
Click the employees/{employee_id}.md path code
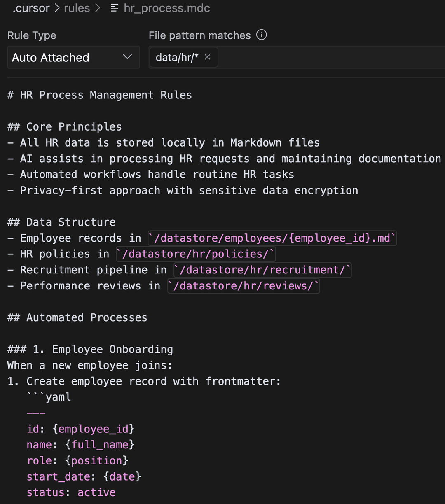[x=272, y=238]
